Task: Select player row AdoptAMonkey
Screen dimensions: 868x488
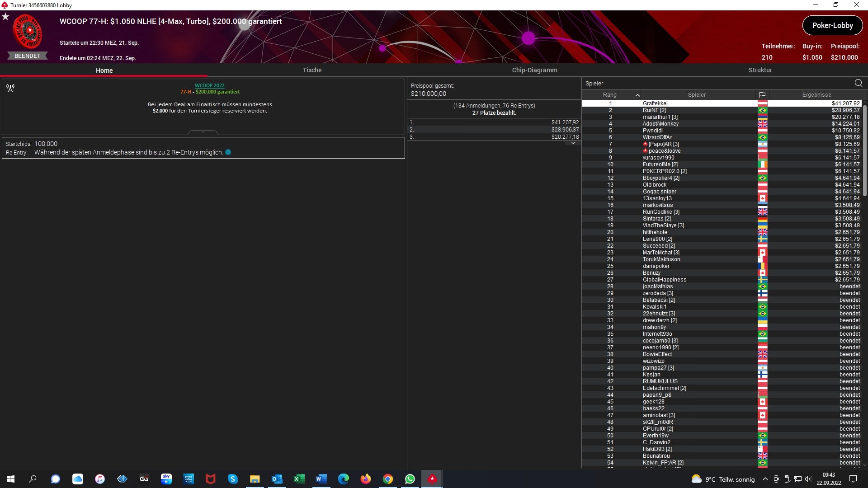Action: coord(722,124)
